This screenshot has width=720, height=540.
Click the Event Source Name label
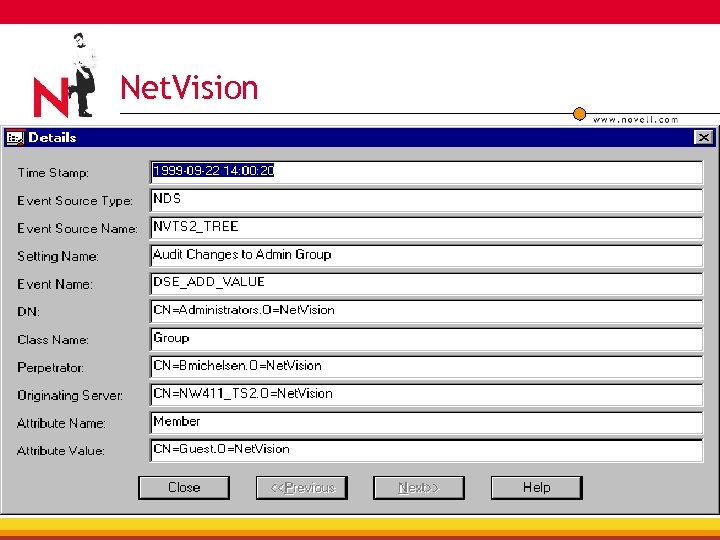click(77, 229)
